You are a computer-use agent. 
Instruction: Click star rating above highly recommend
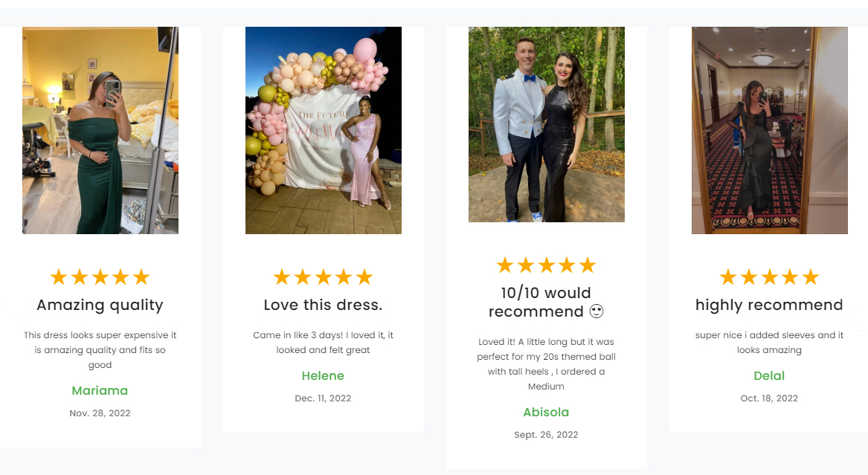tap(770, 277)
